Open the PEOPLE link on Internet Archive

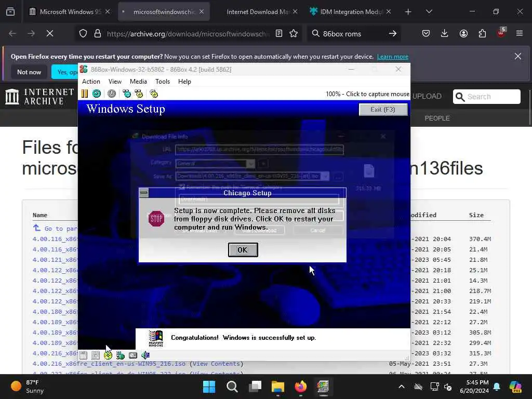click(x=437, y=118)
